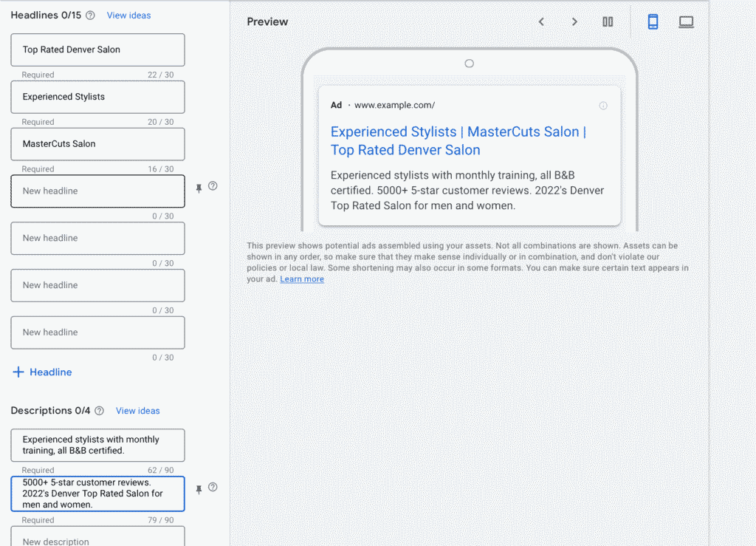
Task: Pin the empty fourth headline field
Action: (199, 188)
